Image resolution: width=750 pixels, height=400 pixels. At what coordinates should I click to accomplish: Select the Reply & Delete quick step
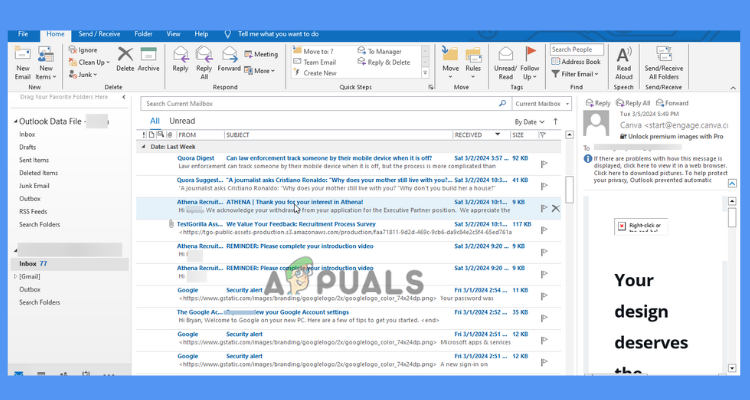384,62
